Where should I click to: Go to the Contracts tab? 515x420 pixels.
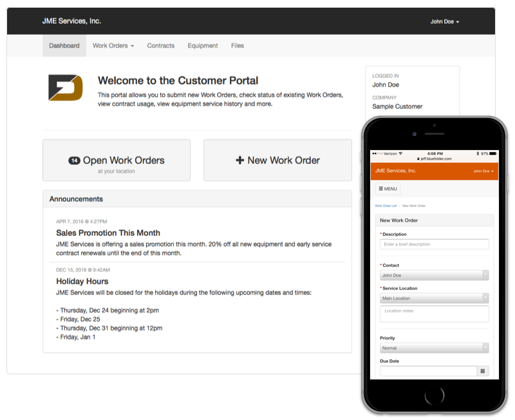click(160, 46)
